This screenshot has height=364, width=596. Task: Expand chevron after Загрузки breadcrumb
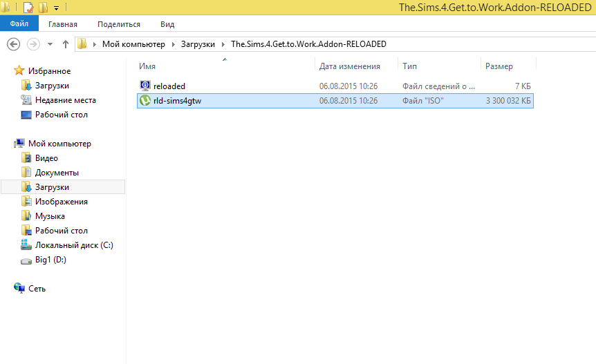(223, 44)
